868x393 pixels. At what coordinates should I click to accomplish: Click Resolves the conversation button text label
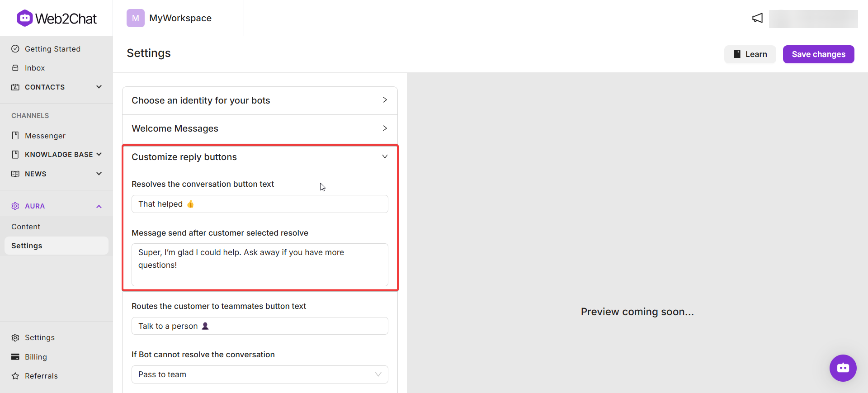tap(203, 184)
